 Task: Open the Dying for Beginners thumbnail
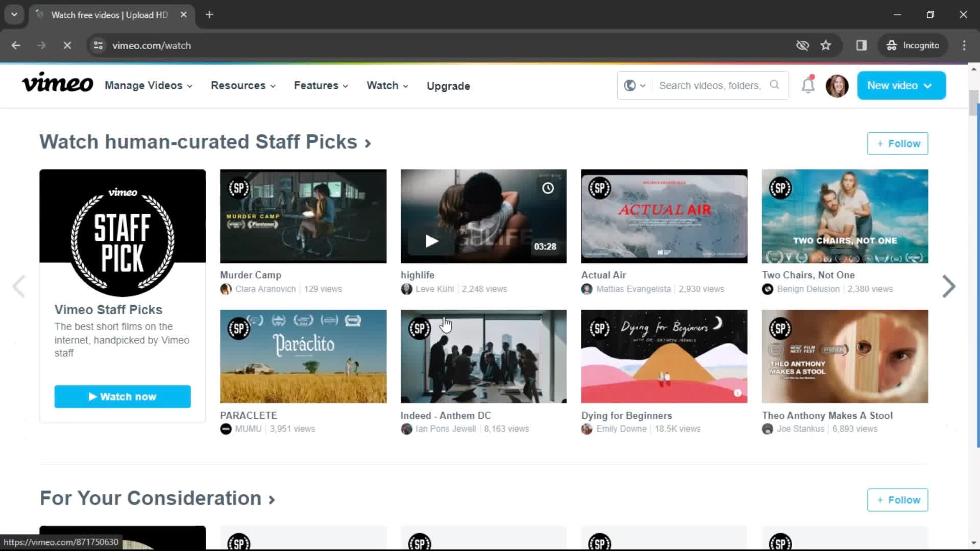(x=664, y=357)
